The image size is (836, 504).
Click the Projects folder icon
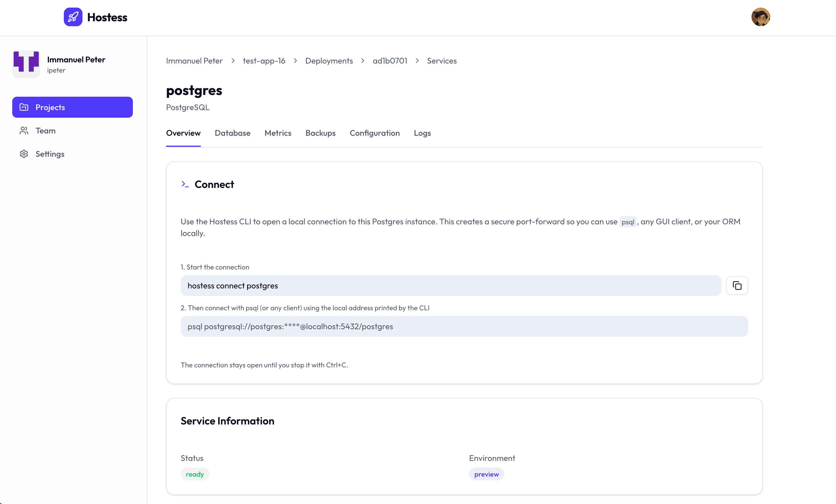pos(24,107)
